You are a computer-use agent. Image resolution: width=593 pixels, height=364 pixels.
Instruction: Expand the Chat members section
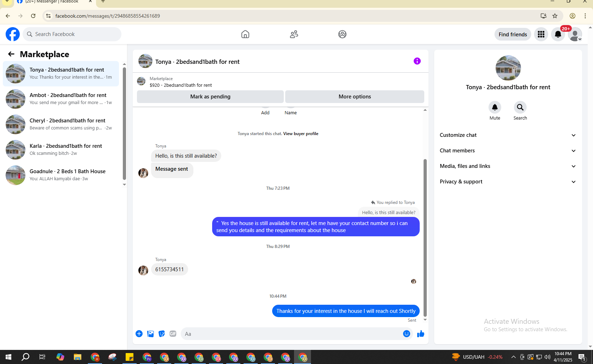tap(508, 151)
